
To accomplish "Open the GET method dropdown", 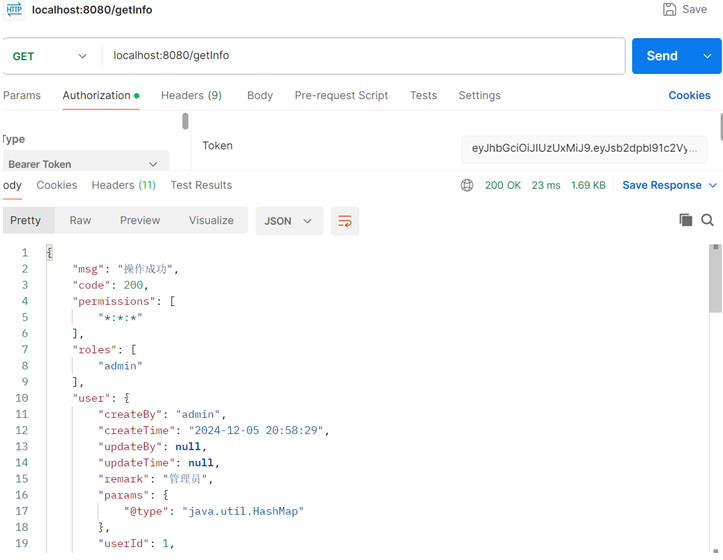I will click(50, 56).
